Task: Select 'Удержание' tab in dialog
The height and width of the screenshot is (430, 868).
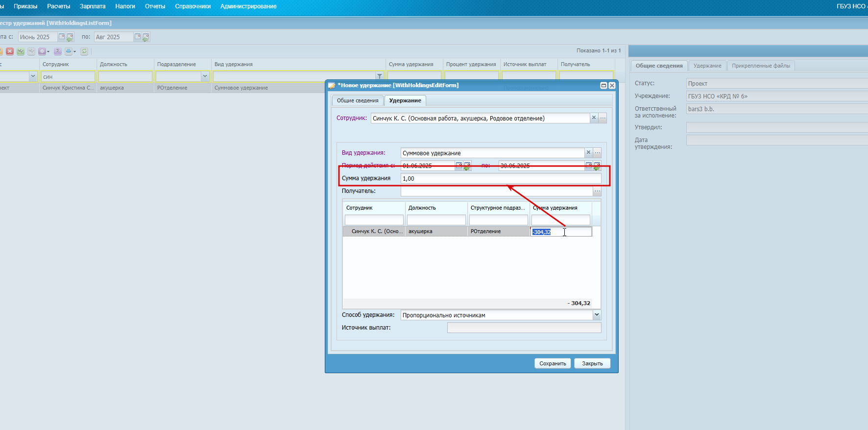Action: point(405,100)
